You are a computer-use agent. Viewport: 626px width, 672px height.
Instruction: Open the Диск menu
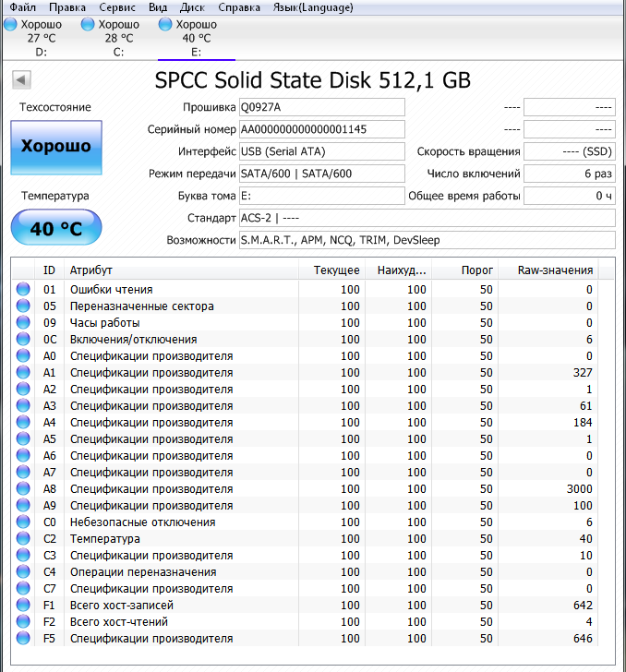tap(193, 7)
